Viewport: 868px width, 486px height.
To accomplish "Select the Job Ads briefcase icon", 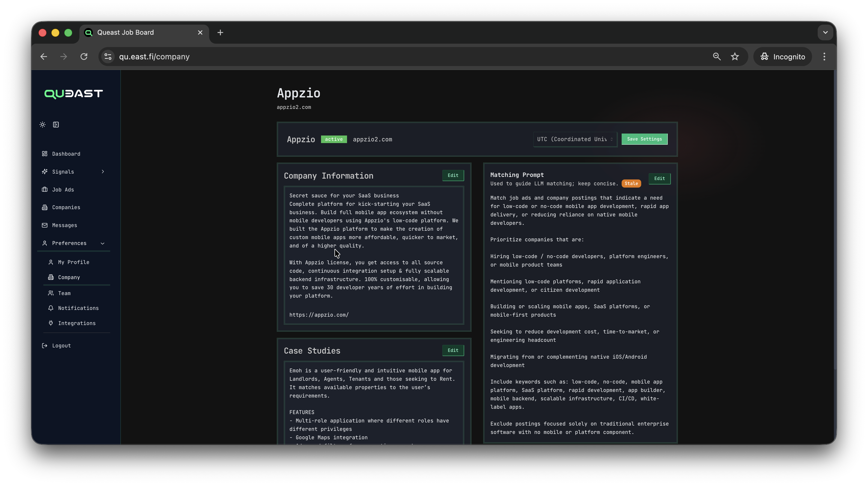I will tap(45, 190).
